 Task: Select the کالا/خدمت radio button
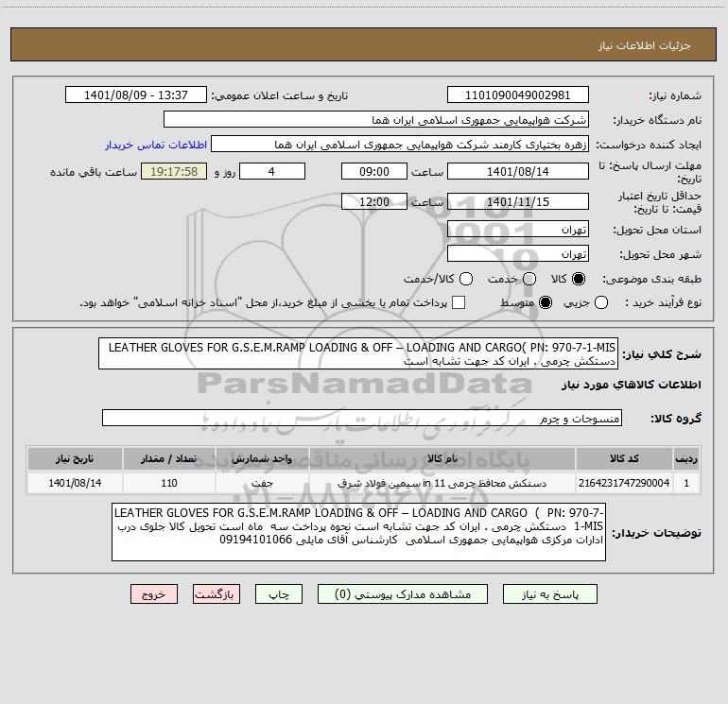click(466, 279)
